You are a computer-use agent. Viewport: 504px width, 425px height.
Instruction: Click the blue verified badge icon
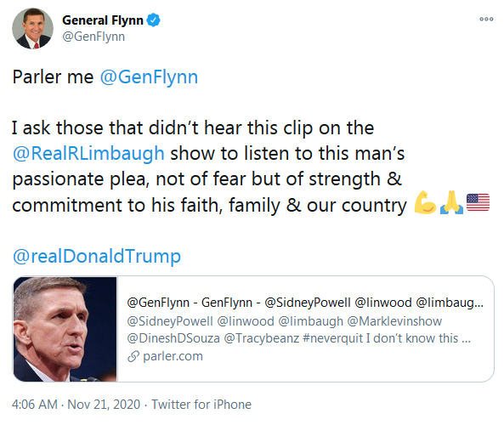click(x=153, y=20)
